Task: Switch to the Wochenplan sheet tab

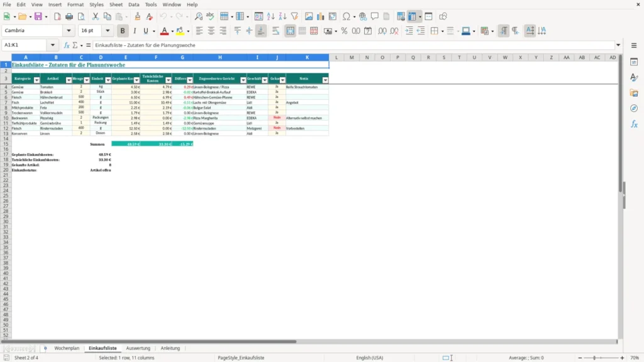Action: pyautogui.click(x=67, y=348)
